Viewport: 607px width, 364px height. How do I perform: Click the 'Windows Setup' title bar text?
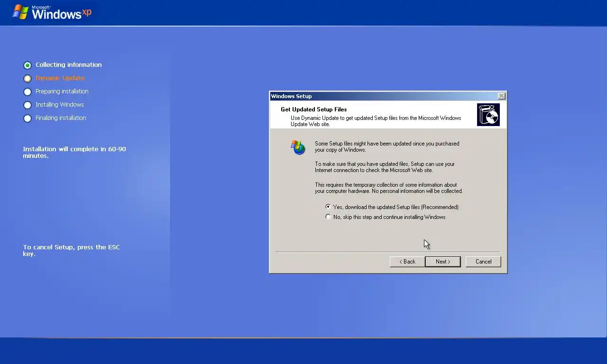pyautogui.click(x=291, y=96)
